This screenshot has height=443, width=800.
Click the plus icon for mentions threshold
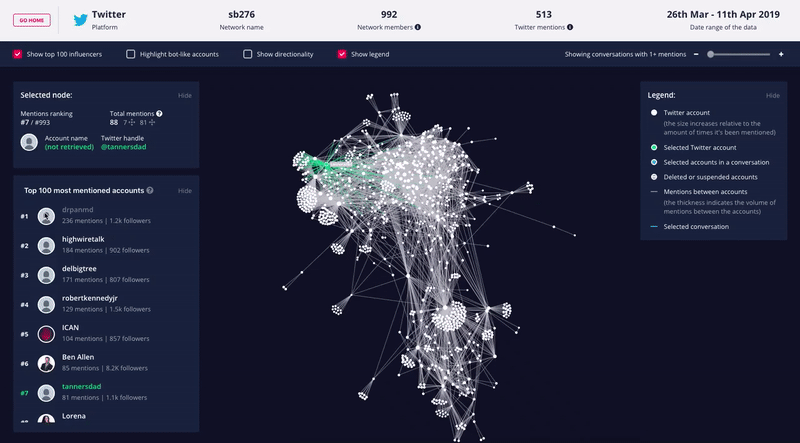pos(781,54)
